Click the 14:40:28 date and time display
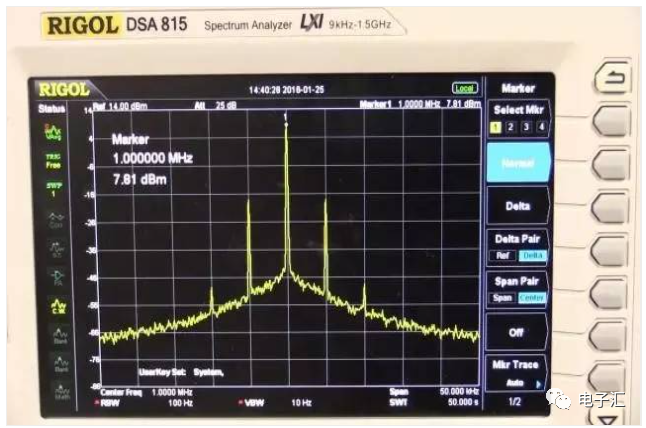646x428 pixels. 286,89
